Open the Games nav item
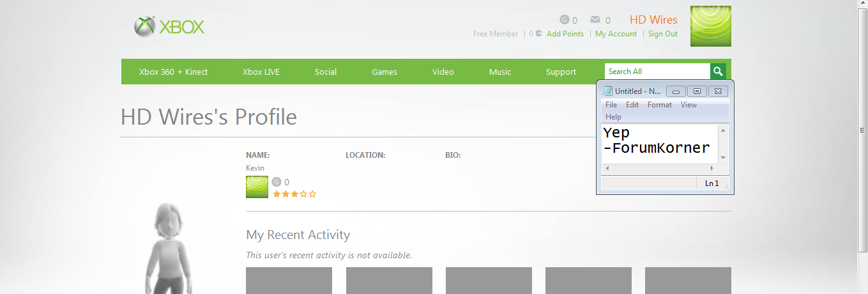This screenshot has width=868, height=294. point(385,72)
